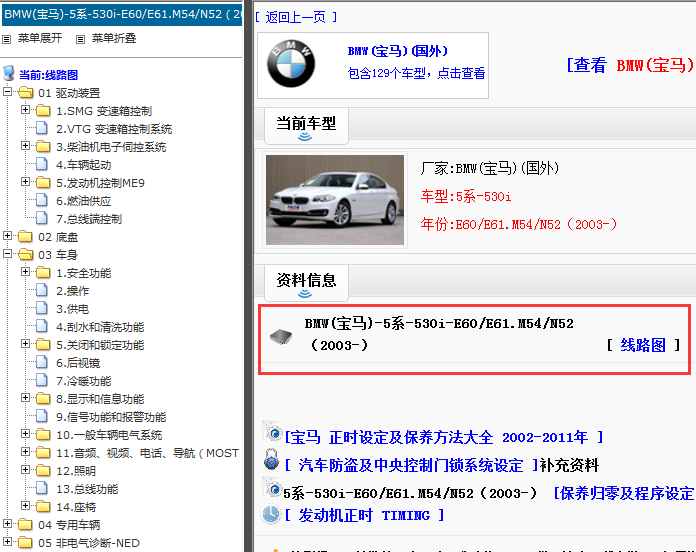Open the 保养归零及程序设定 link
This screenshot has width=696, height=552.
click(624, 493)
